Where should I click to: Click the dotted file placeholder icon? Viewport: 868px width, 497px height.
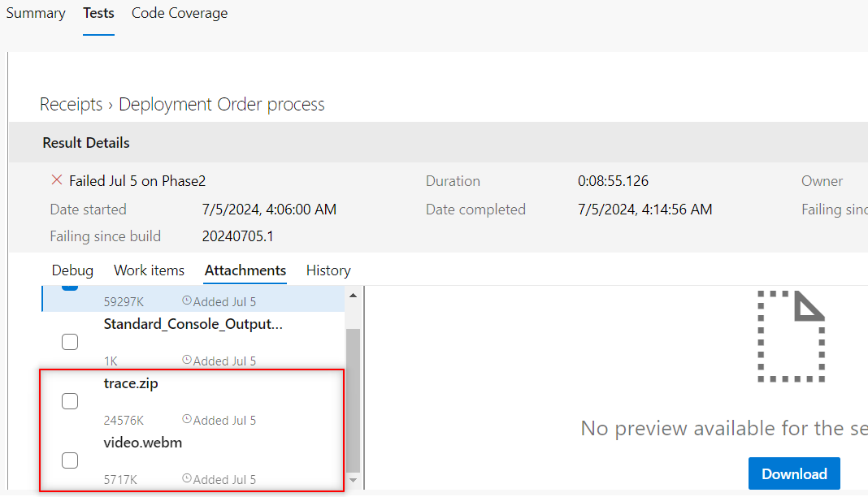[x=791, y=336]
